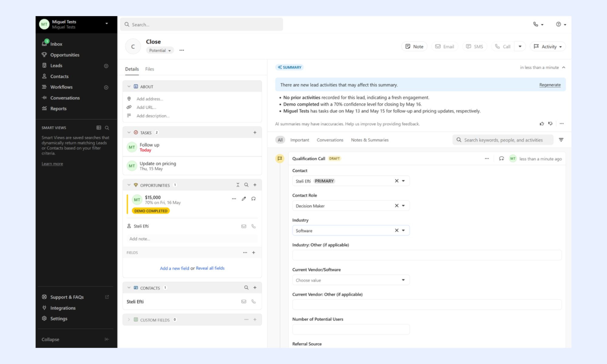The image size is (607, 364).
Task: Focus the top Search field
Action: point(202,25)
